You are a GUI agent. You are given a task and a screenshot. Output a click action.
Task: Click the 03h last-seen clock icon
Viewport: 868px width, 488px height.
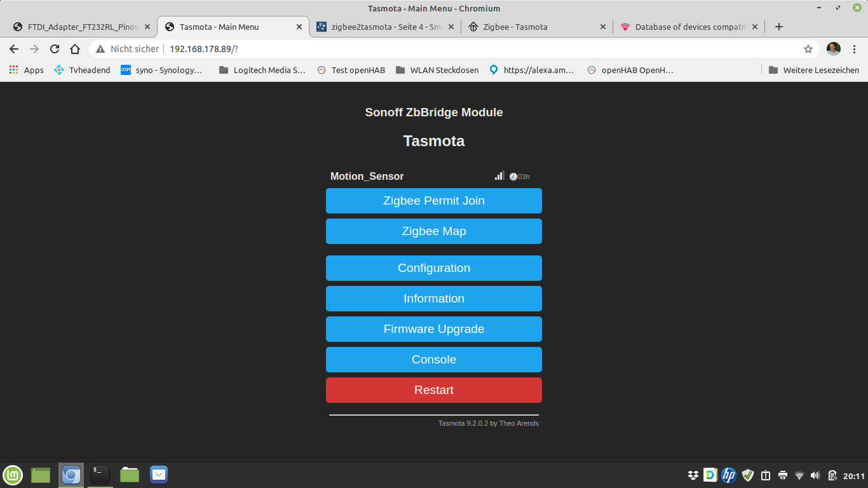tap(513, 177)
